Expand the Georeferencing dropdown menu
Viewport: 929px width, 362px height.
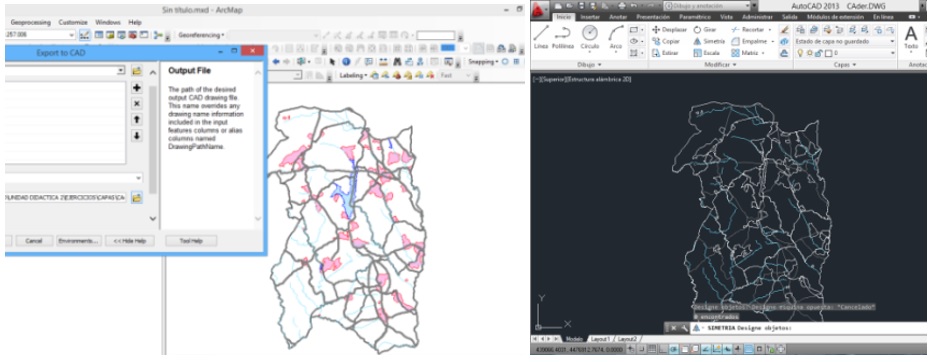click(x=201, y=36)
